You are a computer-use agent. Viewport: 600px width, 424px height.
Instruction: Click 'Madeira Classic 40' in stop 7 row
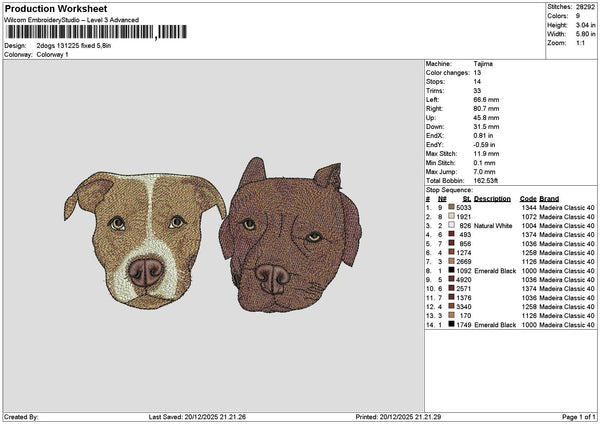pos(567,262)
